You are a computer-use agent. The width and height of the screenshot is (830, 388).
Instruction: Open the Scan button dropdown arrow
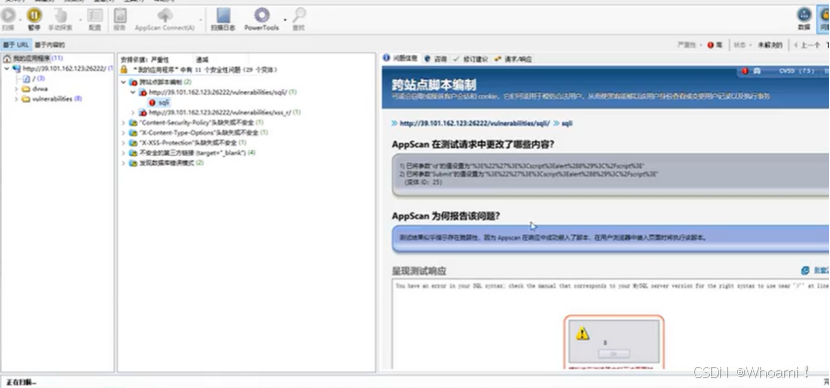21,20
